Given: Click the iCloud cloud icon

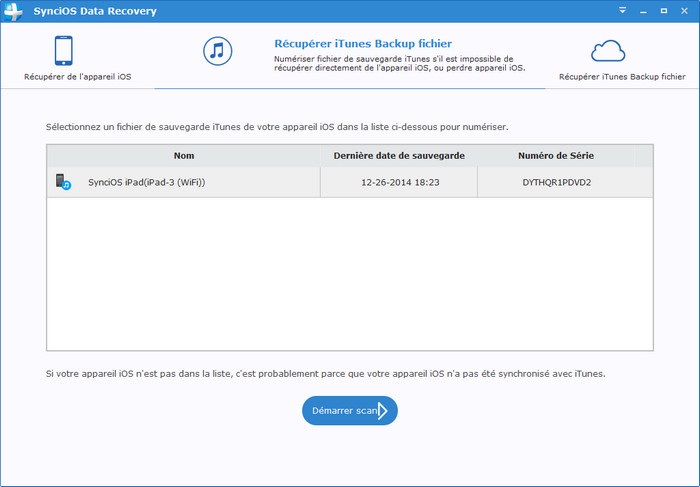Looking at the screenshot, I should pyautogui.click(x=608, y=51).
